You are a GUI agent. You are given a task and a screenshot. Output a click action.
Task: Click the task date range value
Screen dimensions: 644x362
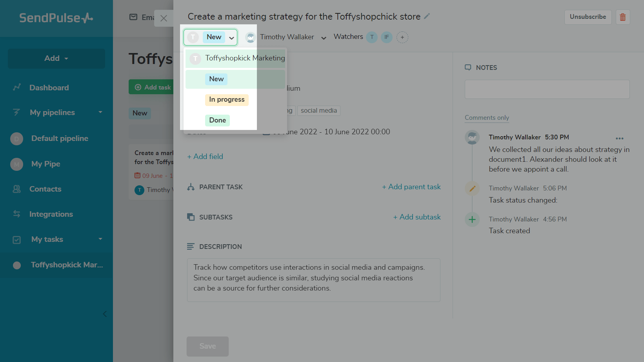pyautogui.click(x=331, y=132)
